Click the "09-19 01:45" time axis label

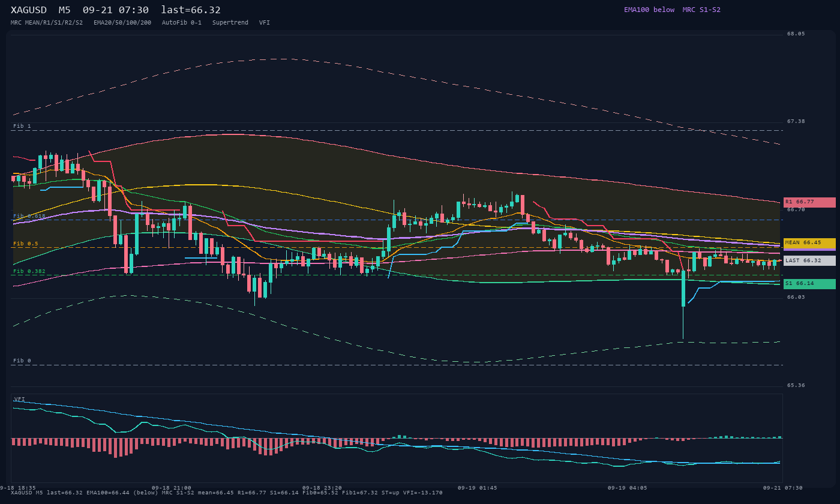click(x=477, y=488)
